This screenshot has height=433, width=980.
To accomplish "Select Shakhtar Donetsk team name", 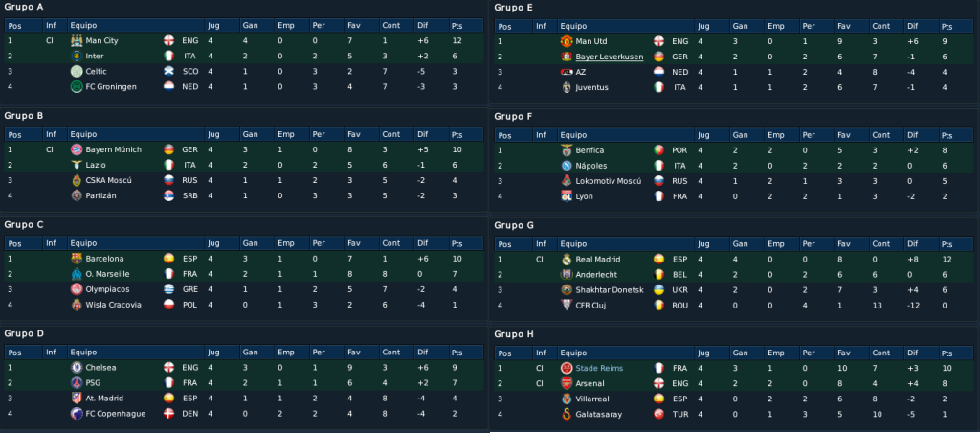I will click(x=610, y=289).
